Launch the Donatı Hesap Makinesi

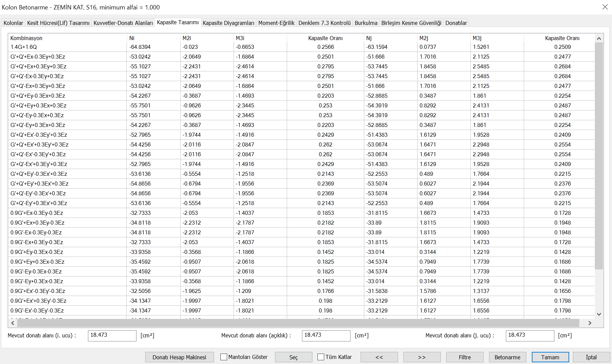tap(179, 357)
